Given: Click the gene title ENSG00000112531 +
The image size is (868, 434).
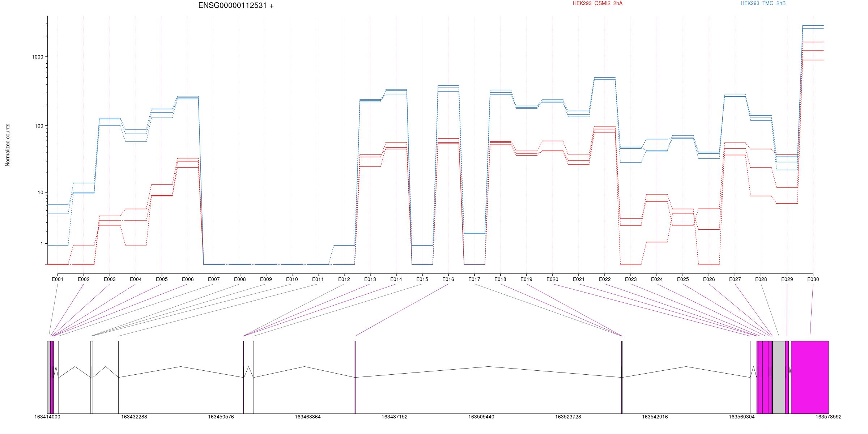Looking at the screenshot, I should tap(236, 6).
